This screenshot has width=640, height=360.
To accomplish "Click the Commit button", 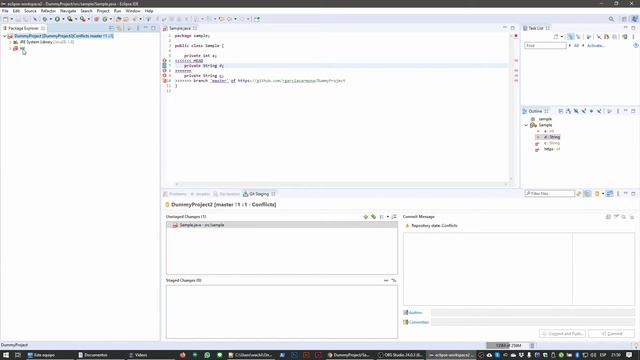I will tap(611, 333).
